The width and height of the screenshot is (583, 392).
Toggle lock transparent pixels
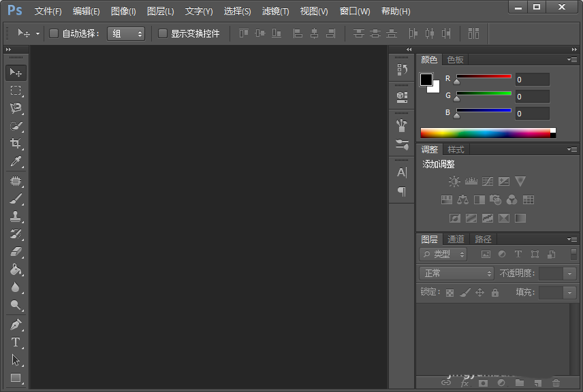point(450,293)
